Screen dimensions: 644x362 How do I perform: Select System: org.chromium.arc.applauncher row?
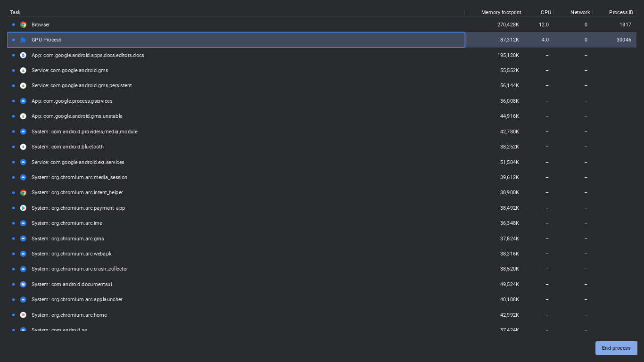(x=322, y=299)
